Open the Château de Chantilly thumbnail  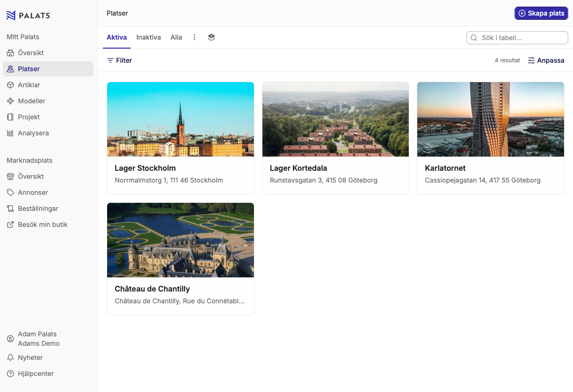(180, 240)
